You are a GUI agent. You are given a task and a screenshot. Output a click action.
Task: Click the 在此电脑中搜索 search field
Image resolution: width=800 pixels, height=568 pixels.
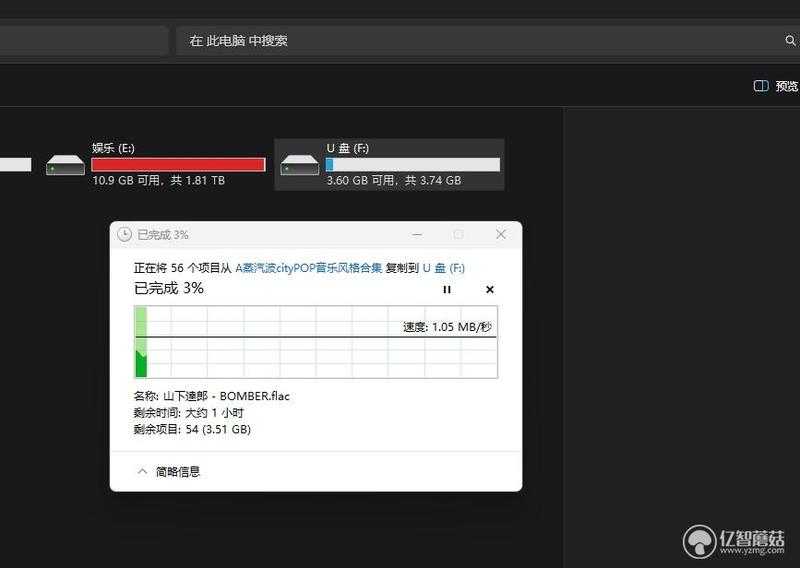[487, 41]
